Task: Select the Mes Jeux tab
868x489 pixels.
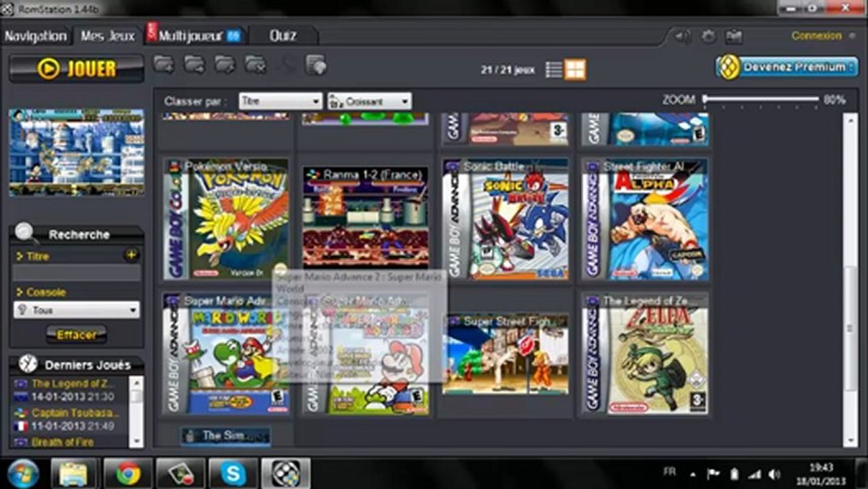Action: pyautogui.click(x=108, y=36)
